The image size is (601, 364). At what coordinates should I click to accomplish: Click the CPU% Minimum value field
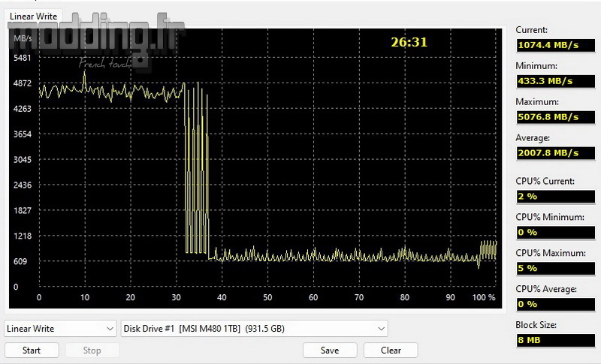[x=555, y=233]
